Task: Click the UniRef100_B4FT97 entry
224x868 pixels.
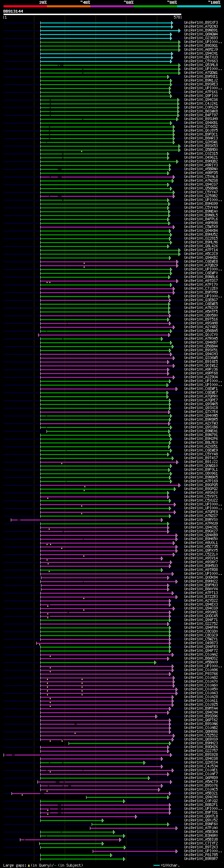Action: pyautogui.click(x=201, y=115)
